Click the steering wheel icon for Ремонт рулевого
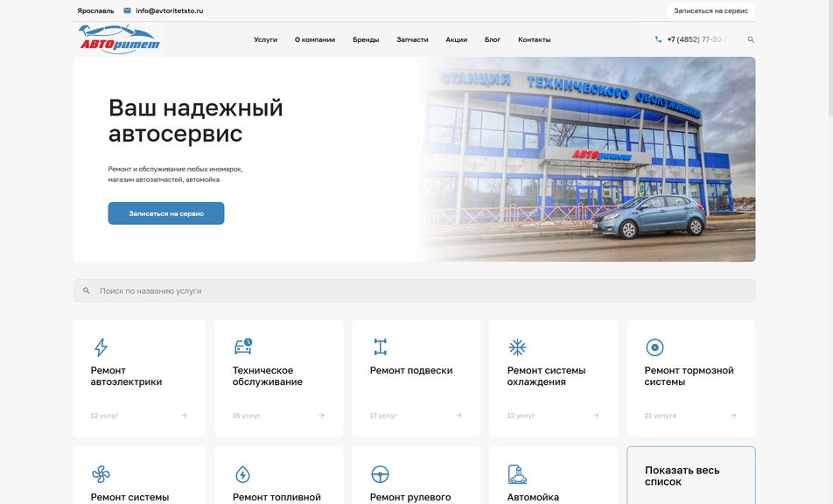Screen dimensions: 833x504 pyautogui.click(x=380, y=473)
